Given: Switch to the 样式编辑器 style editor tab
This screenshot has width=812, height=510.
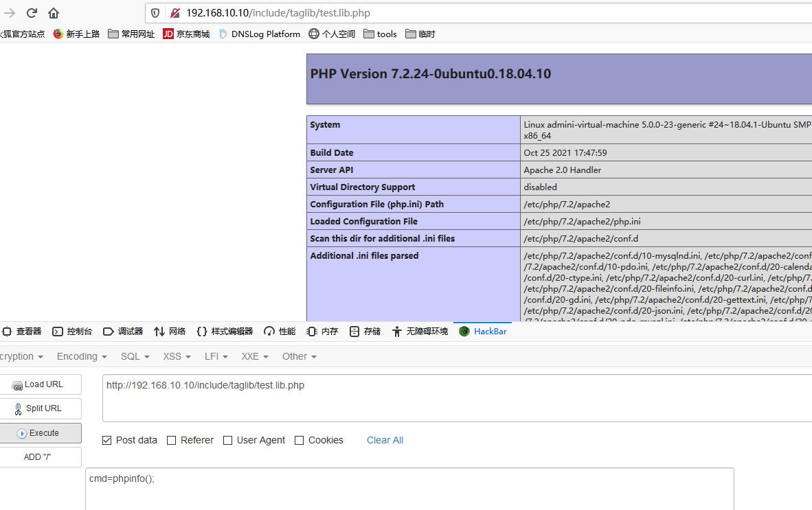Looking at the screenshot, I should coord(225,332).
